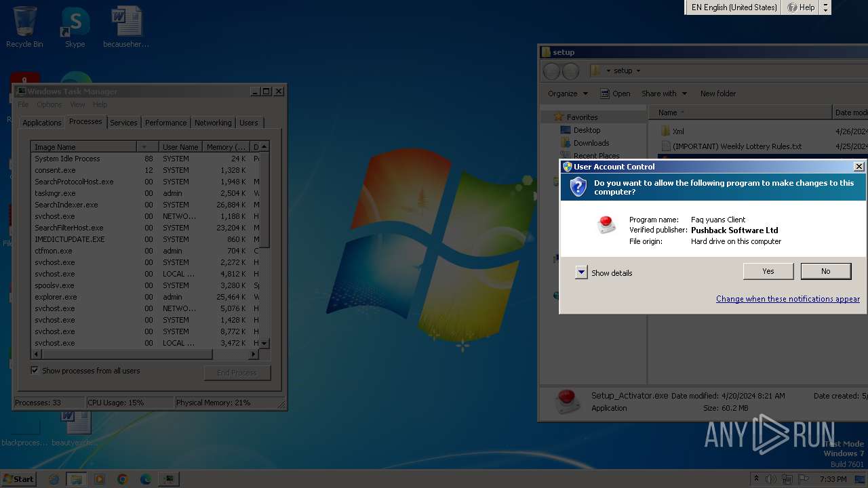
Task: Open the Users tab in Task Manager
Action: [249, 123]
